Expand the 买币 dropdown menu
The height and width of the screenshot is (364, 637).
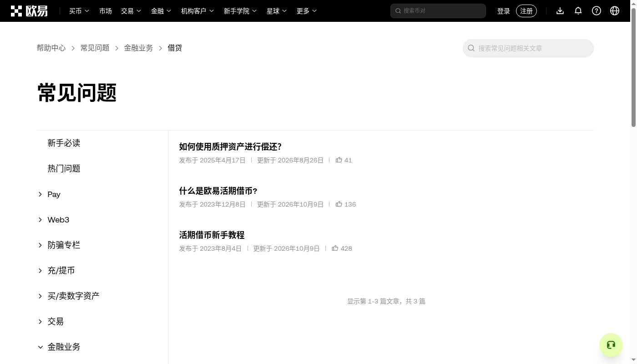tap(79, 11)
